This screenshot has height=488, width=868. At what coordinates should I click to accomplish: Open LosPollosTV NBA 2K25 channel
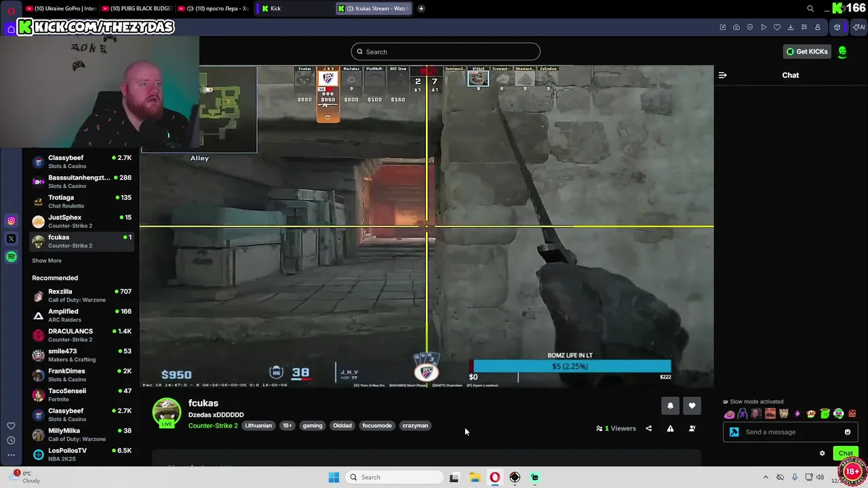point(81,454)
